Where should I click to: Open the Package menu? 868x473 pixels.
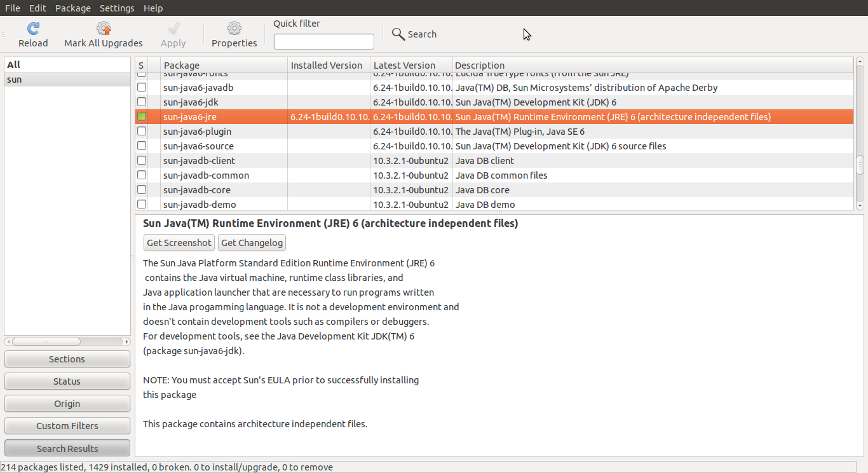coord(73,8)
